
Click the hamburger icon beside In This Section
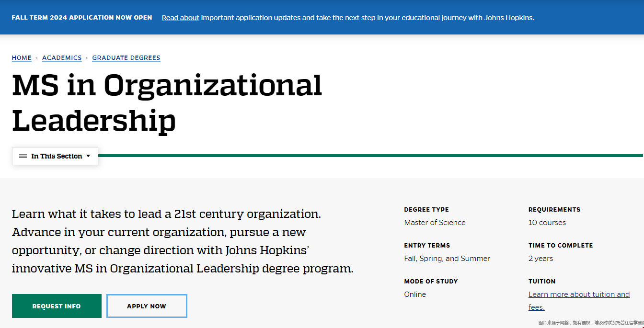coord(23,156)
